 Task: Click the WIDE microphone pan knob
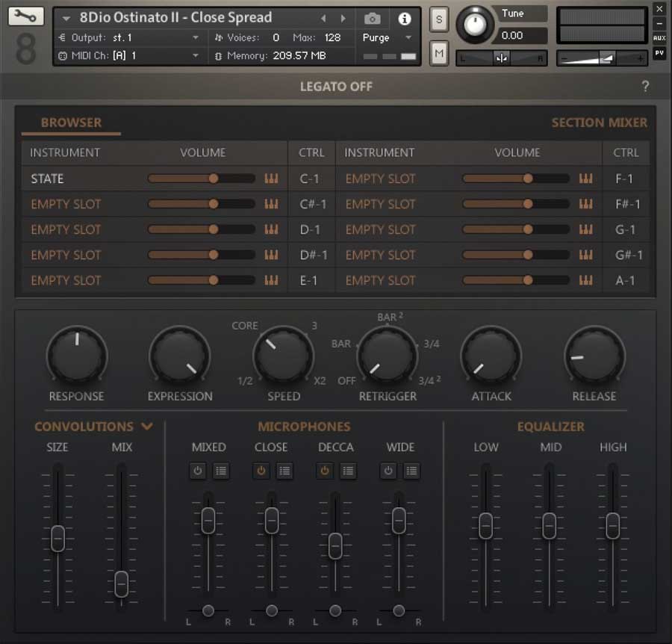click(x=399, y=610)
